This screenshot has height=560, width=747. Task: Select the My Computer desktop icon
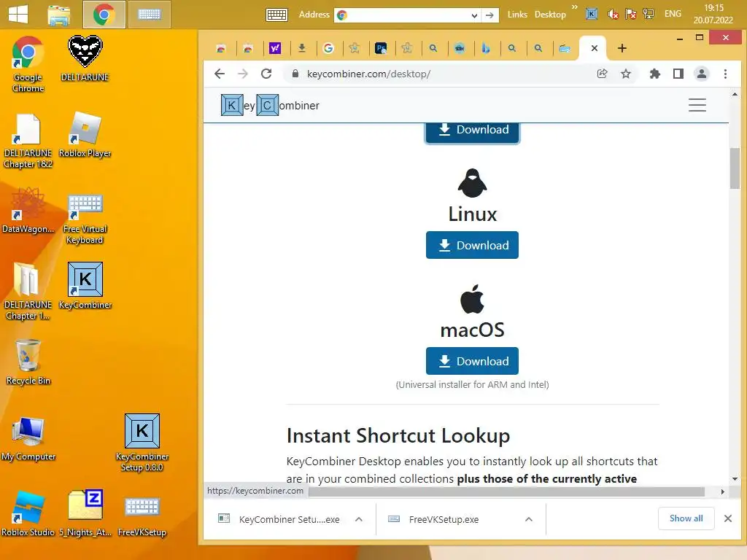click(28, 438)
